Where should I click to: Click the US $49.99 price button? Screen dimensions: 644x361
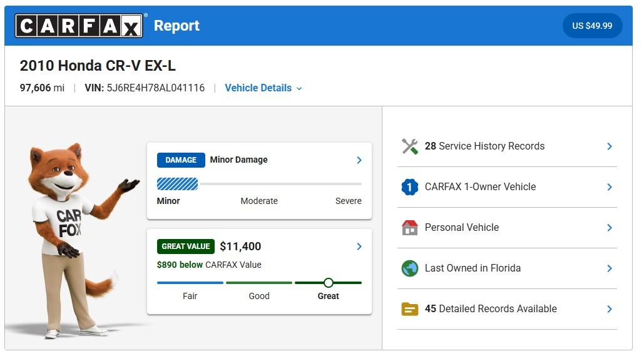click(x=592, y=26)
